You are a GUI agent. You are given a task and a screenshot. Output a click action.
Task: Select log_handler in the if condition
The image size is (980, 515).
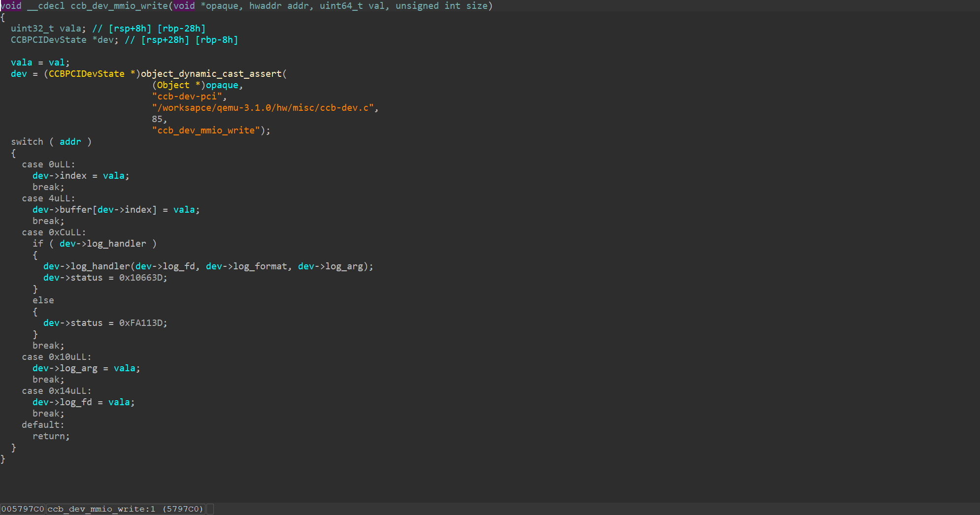[116, 244]
